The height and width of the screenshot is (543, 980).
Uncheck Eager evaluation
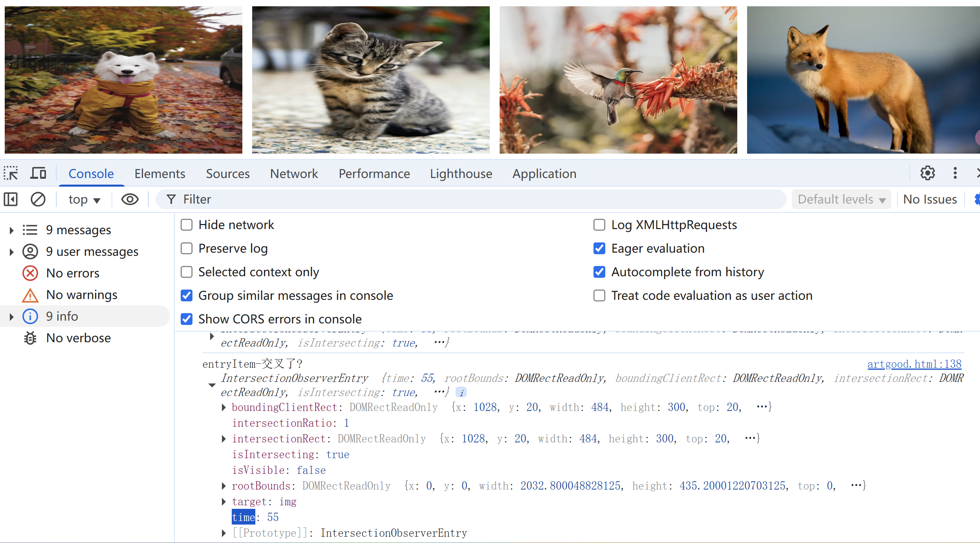click(x=599, y=248)
